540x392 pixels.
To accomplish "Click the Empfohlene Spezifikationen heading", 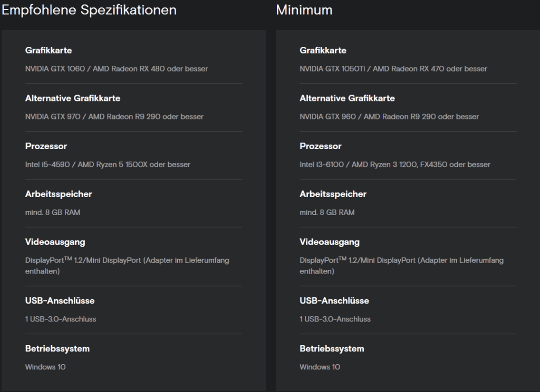I will tap(89, 11).
